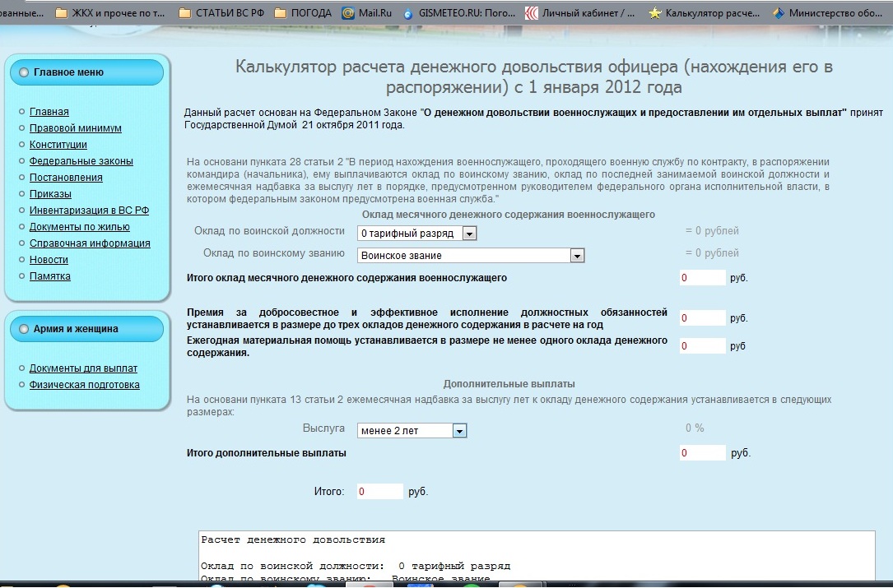The width and height of the screenshot is (893, 588).
Task: Open the Воинское звание dropdown
Action: (x=471, y=256)
